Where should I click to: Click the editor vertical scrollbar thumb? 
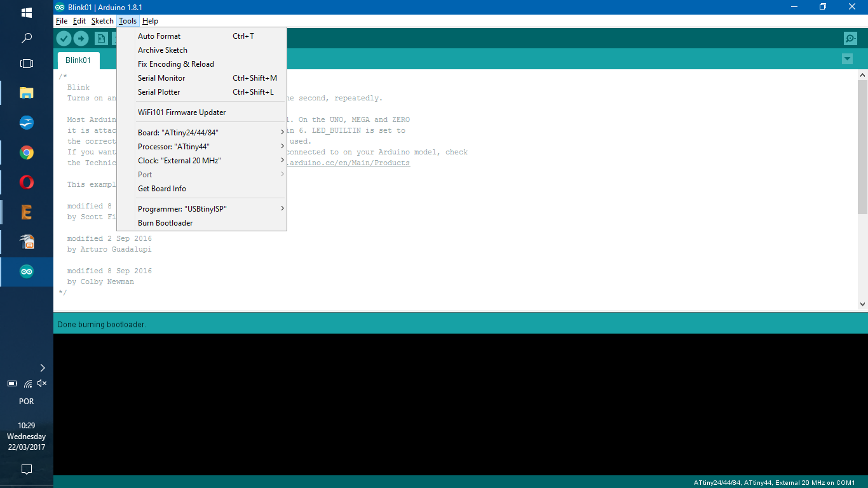(862, 147)
